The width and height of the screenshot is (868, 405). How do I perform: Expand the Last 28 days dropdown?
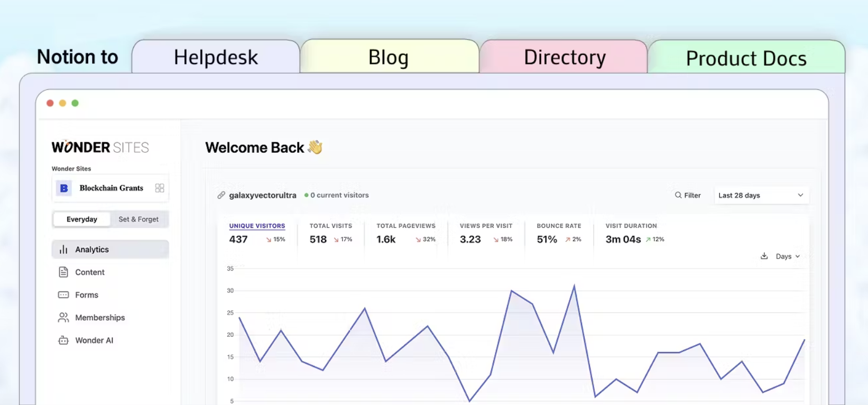click(x=761, y=195)
